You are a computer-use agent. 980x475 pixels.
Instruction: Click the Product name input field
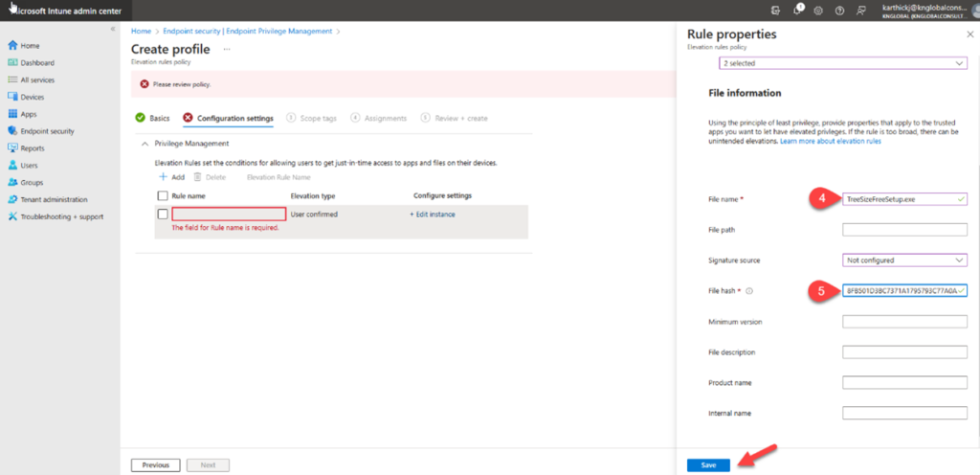pyautogui.click(x=904, y=382)
